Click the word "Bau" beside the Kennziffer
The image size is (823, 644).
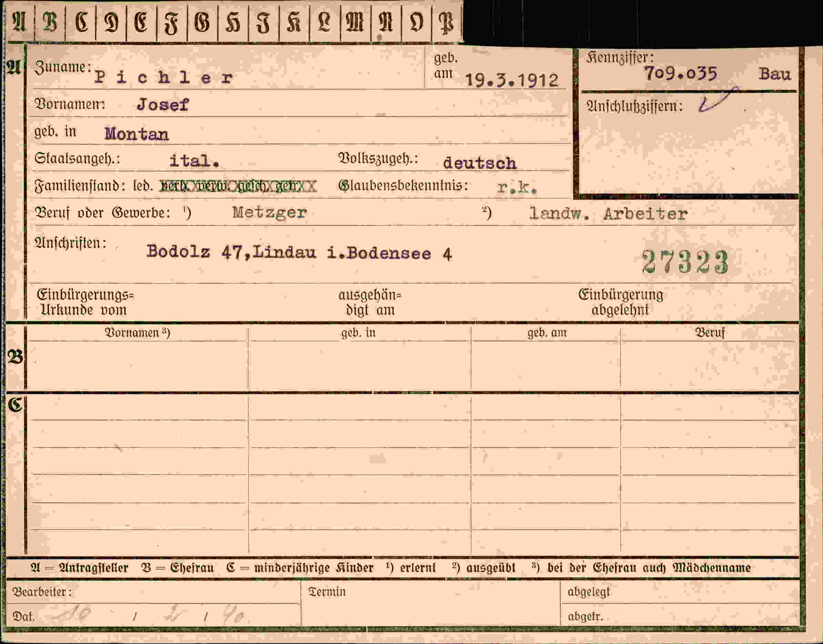point(775,74)
